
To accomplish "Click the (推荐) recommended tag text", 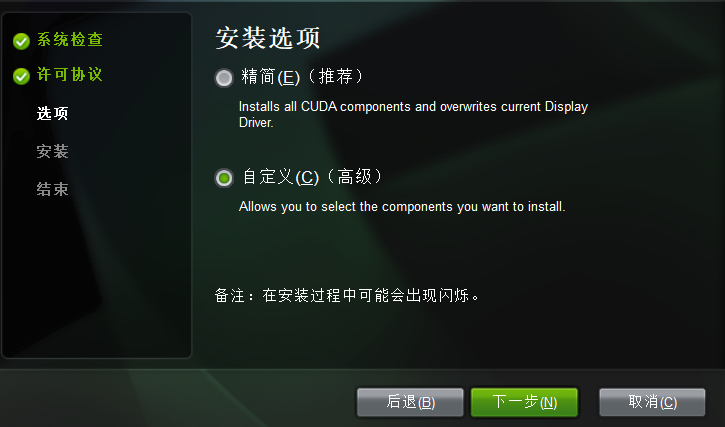I will pyautogui.click(x=335, y=76).
